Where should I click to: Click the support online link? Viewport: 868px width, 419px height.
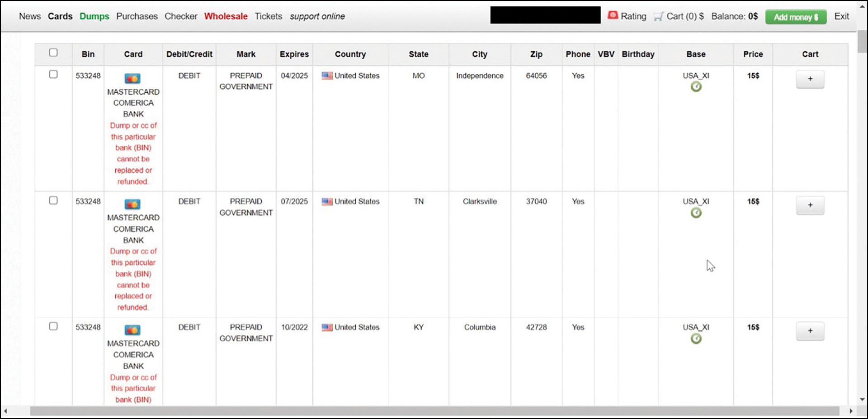[x=317, y=16]
